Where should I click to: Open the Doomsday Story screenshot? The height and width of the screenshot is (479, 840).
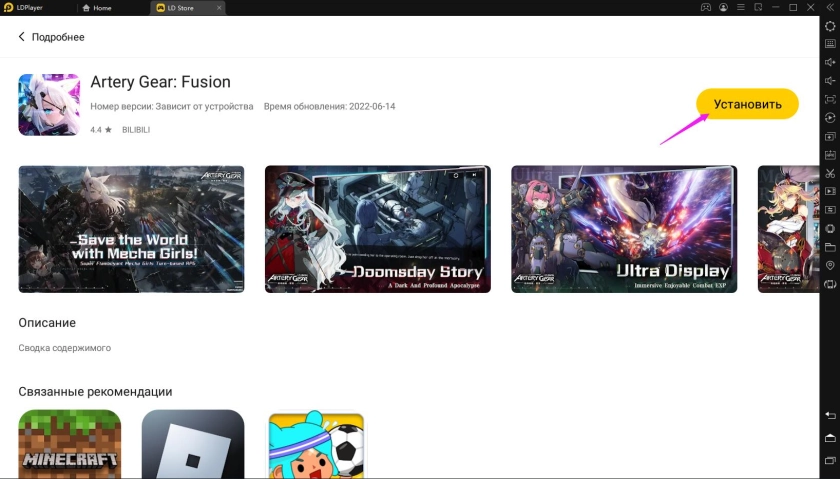tap(377, 229)
